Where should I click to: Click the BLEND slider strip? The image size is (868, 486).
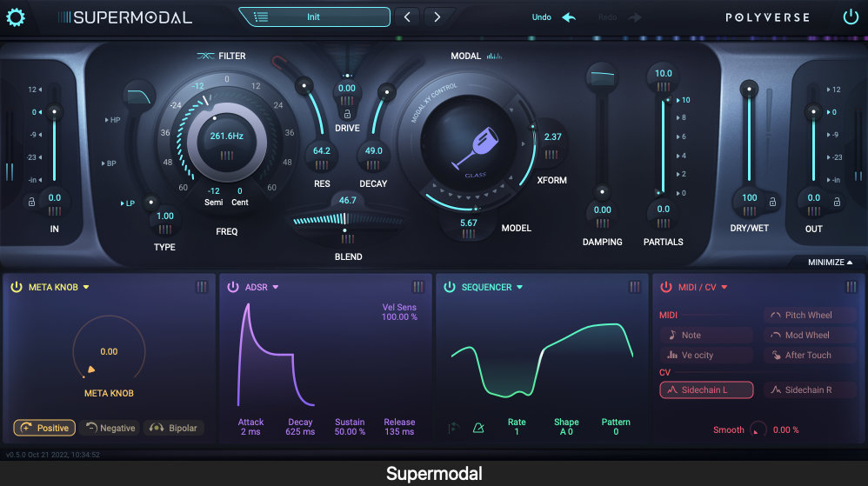348,220
